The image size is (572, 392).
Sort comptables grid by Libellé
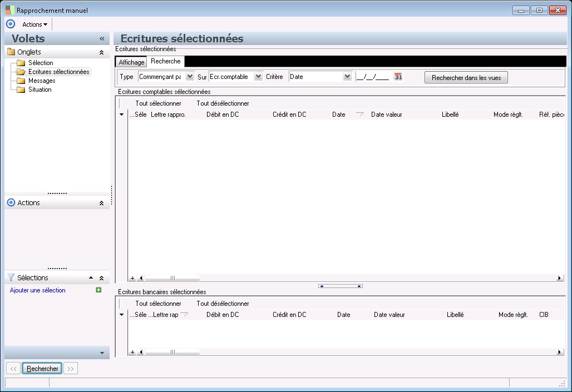pyautogui.click(x=450, y=115)
